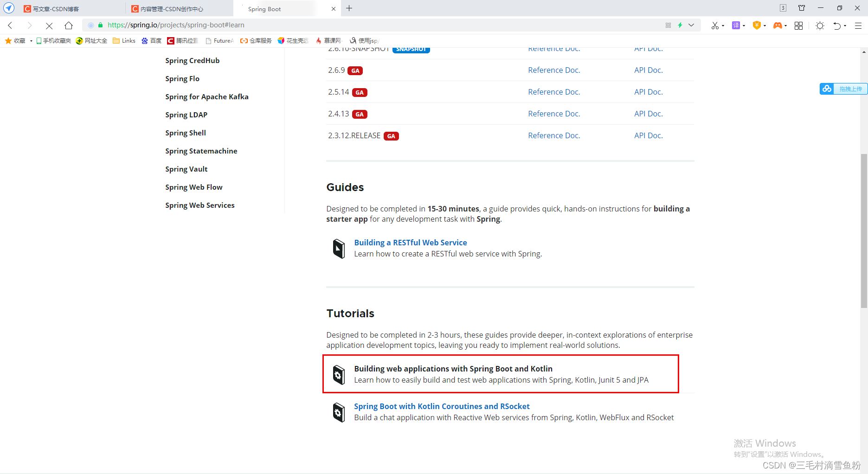Image resolution: width=868 pixels, height=474 pixels.
Task: Open Spring LDAP in the sidebar
Action: click(x=186, y=115)
